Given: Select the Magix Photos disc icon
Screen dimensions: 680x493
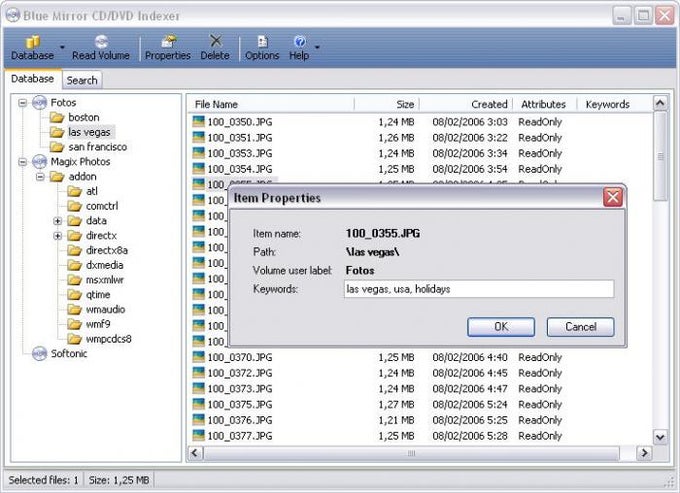Looking at the screenshot, I should 39,162.
